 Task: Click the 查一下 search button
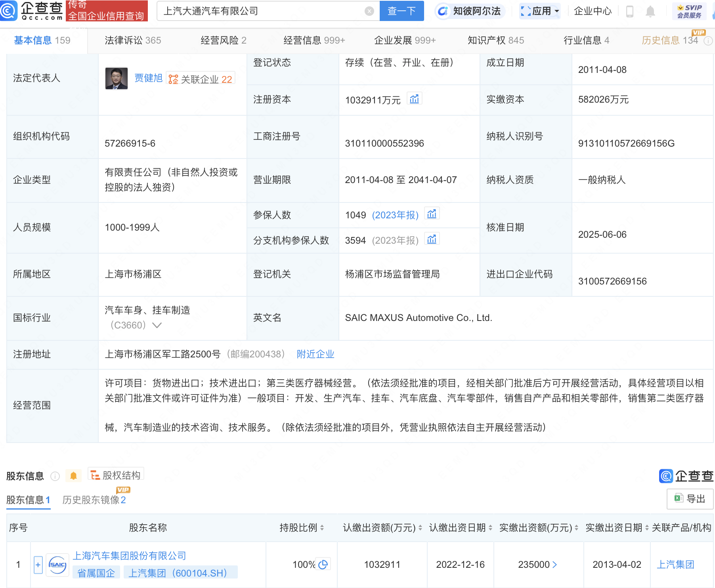tap(401, 11)
